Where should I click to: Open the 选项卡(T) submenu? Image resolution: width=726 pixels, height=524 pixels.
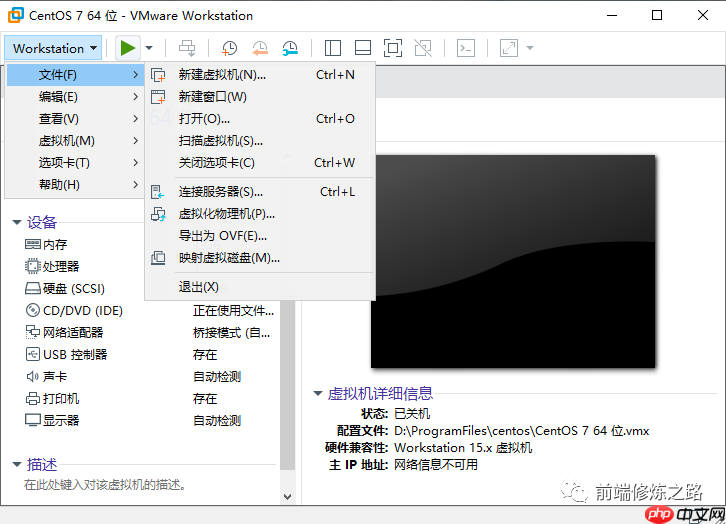click(x=74, y=163)
